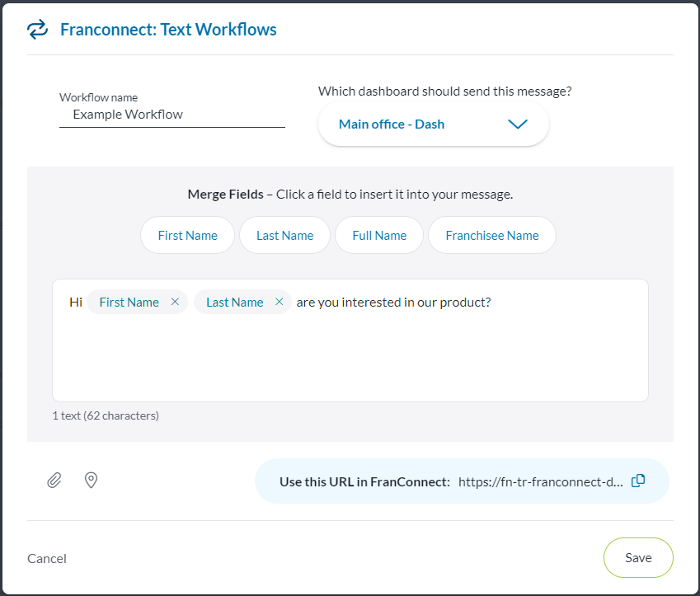This screenshot has width=700, height=596.
Task: Select the Last Name chip in the message
Action: tap(234, 303)
